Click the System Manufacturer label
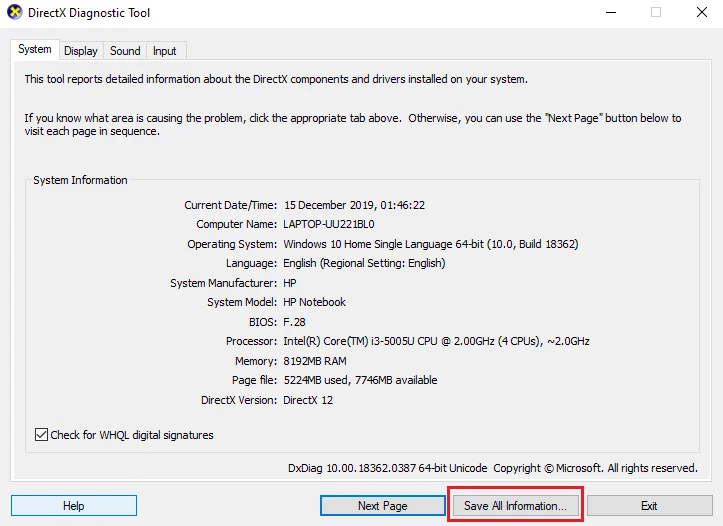The image size is (723, 526). coord(224,283)
